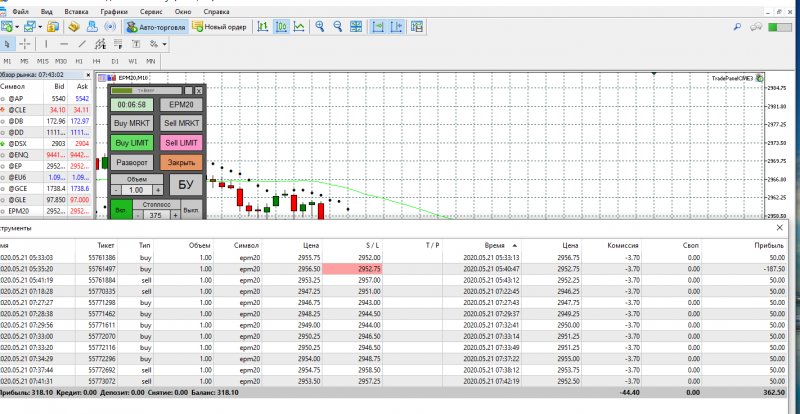
Task: Increase Стоплосс value with the plus button
Action: (176, 215)
